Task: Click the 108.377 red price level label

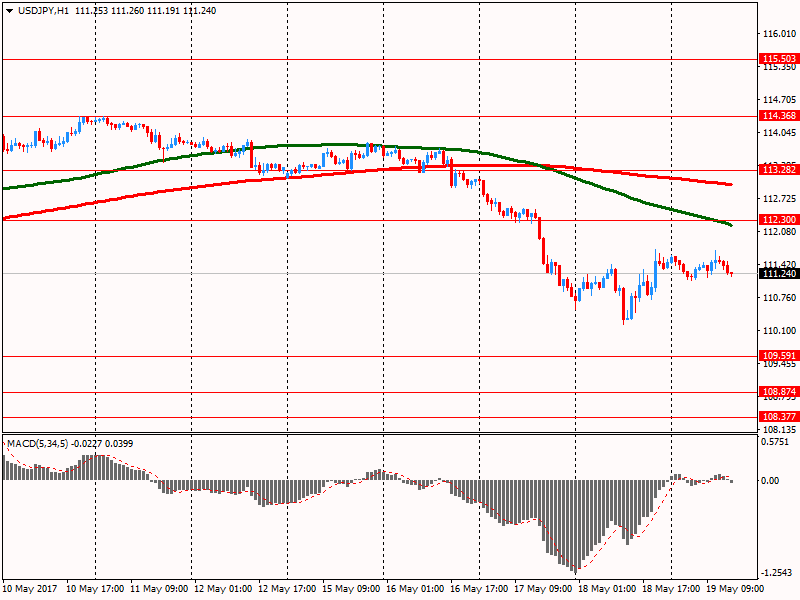Action: click(779, 417)
